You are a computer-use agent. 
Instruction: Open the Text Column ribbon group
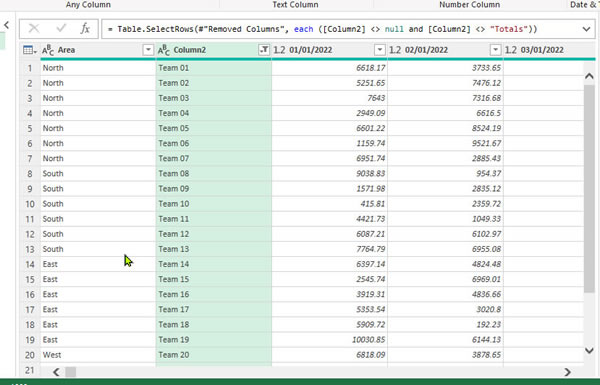pyautogui.click(x=295, y=5)
